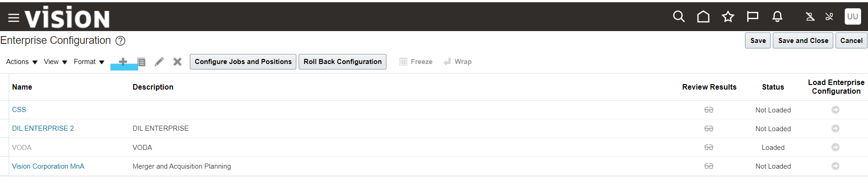Expand the View dropdown menu
Viewport: 868px width, 186px height.
pos(55,62)
